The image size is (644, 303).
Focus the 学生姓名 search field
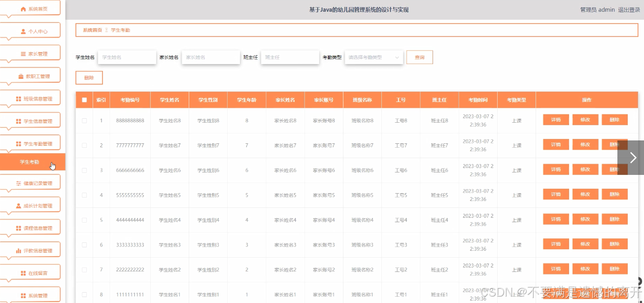pos(127,57)
